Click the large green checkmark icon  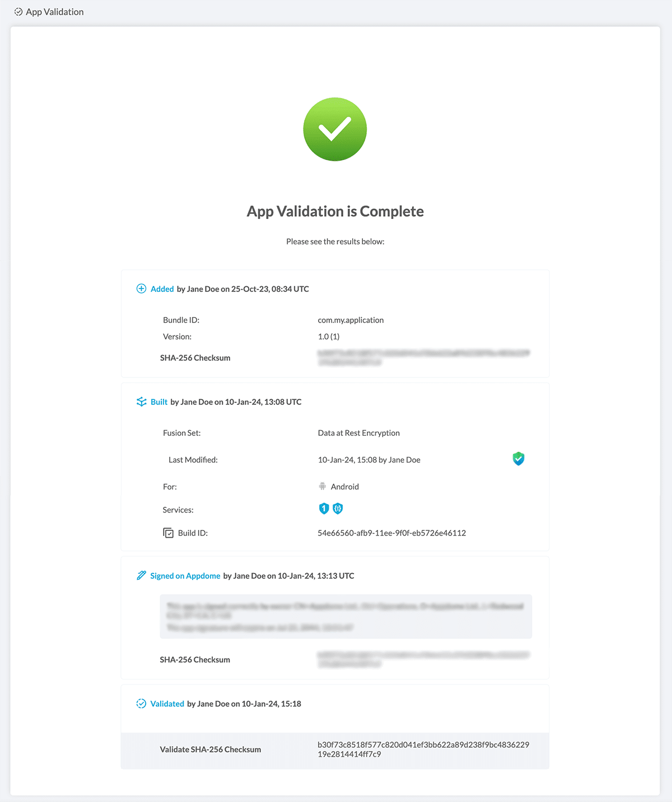pos(335,129)
